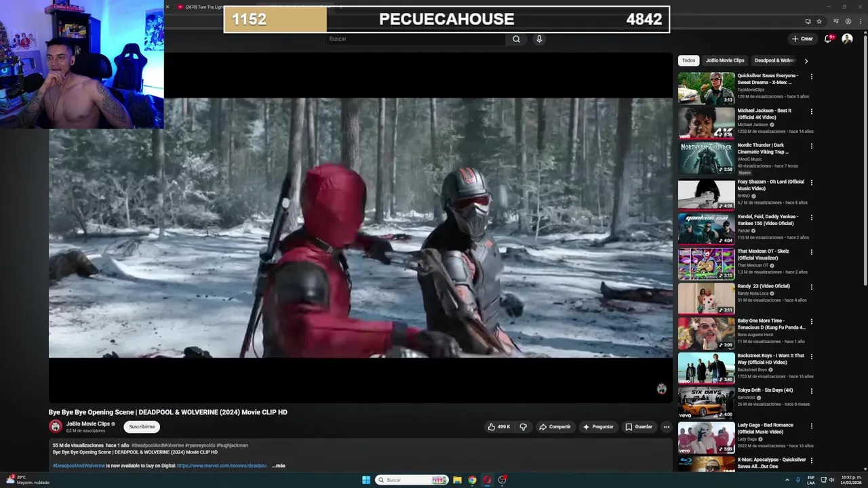Open taskbar clock showing 10:32 p. m.
The height and width of the screenshot is (488, 868).
[851, 480]
